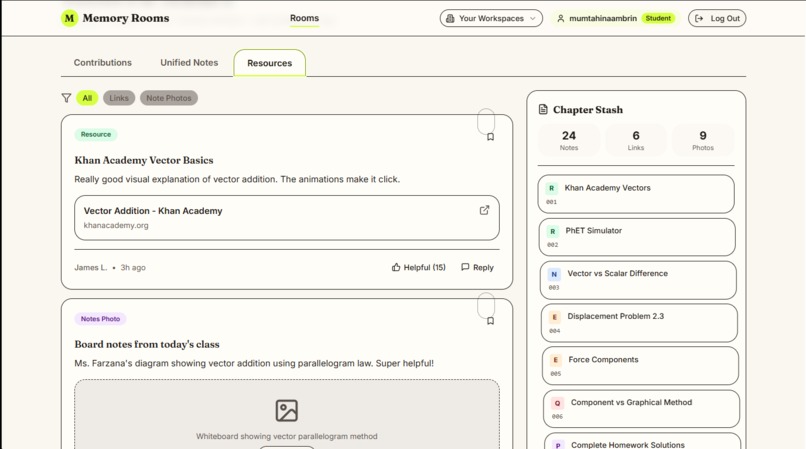Bookmark the Board notes card

(x=490, y=321)
